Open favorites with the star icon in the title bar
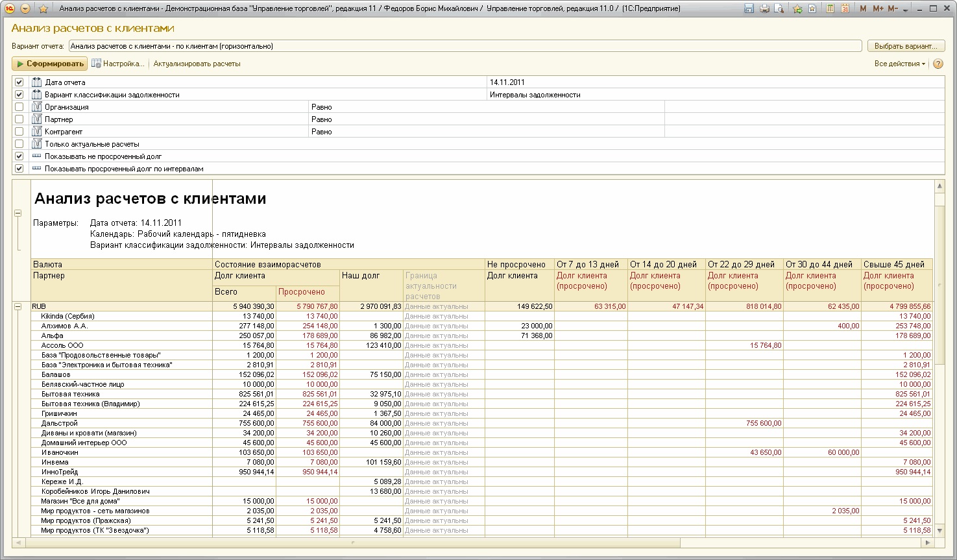The image size is (957, 560). [43, 8]
